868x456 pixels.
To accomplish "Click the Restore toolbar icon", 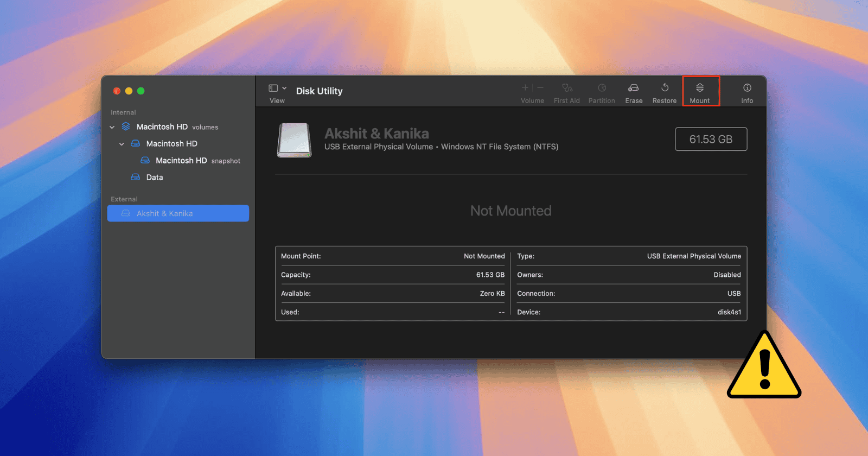I will [665, 88].
